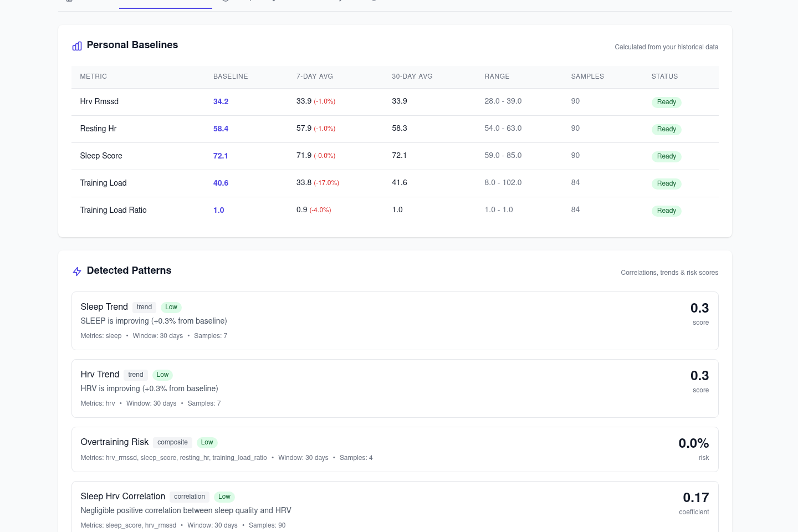Select the Sleep Score metric row
This screenshot has height=532, width=798.
tap(395, 156)
